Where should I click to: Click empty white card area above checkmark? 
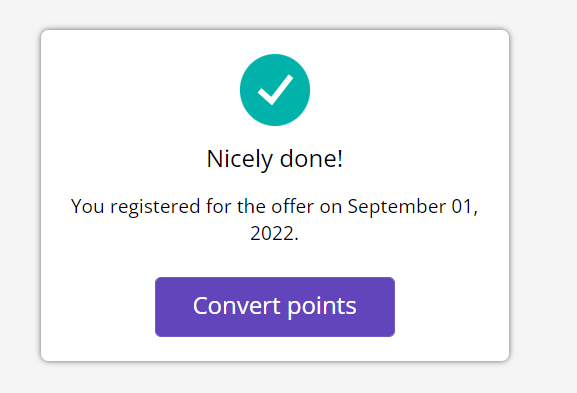pyautogui.click(x=275, y=42)
